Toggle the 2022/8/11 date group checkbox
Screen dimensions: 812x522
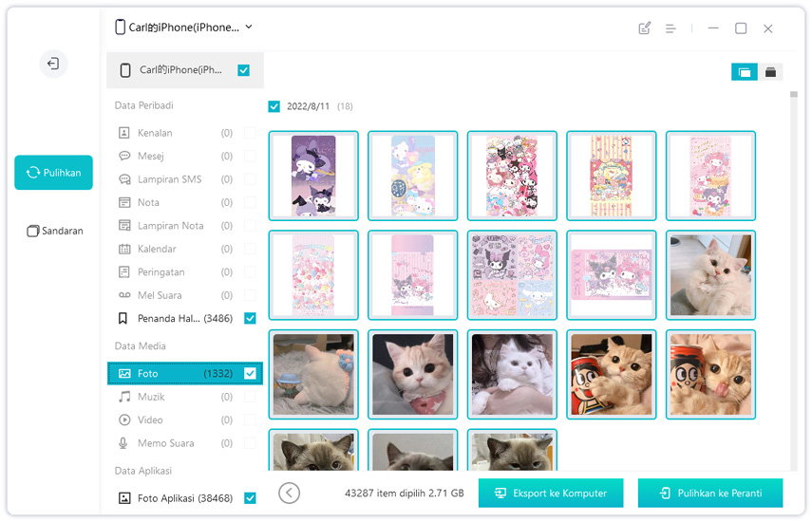(274, 107)
